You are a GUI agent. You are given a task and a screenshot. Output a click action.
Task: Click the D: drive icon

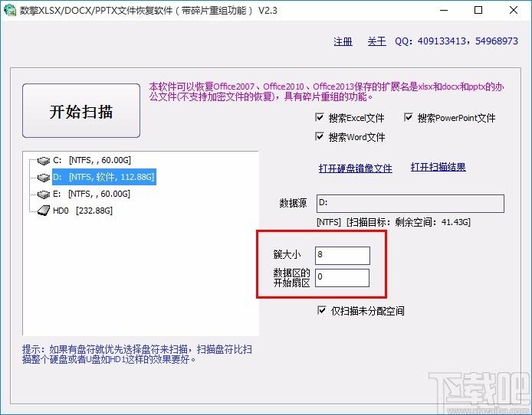click(44, 177)
